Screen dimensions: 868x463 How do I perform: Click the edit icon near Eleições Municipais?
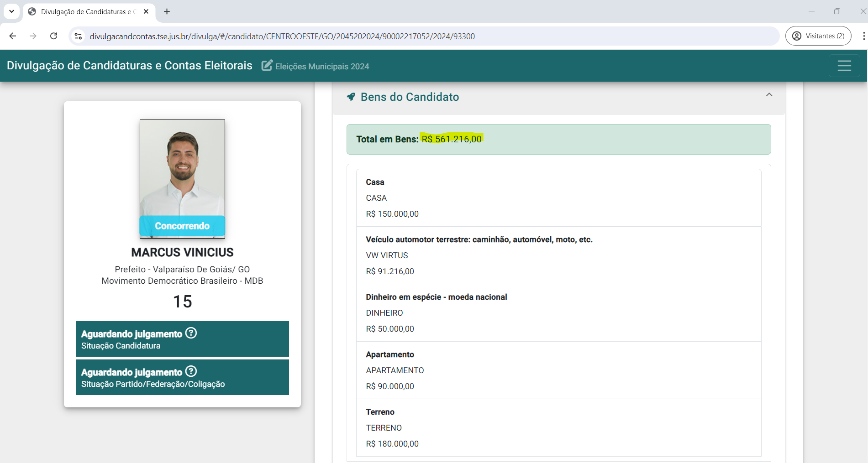(x=267, y=66)
